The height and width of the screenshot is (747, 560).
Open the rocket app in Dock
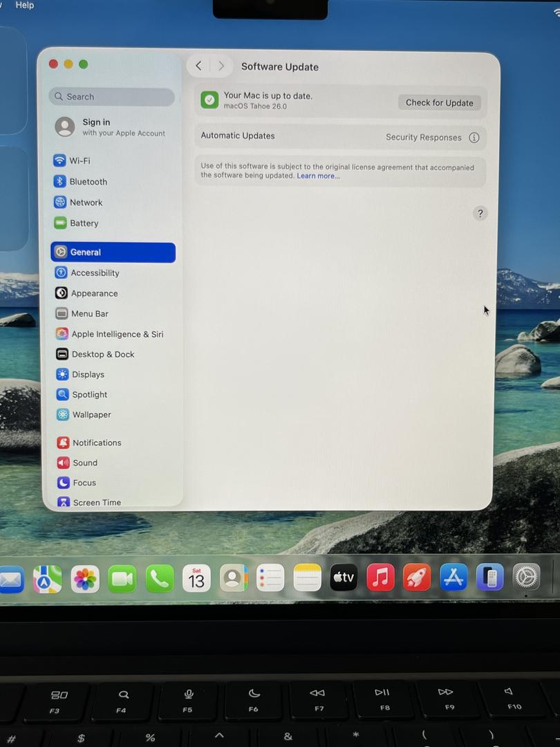pos(417,577)
